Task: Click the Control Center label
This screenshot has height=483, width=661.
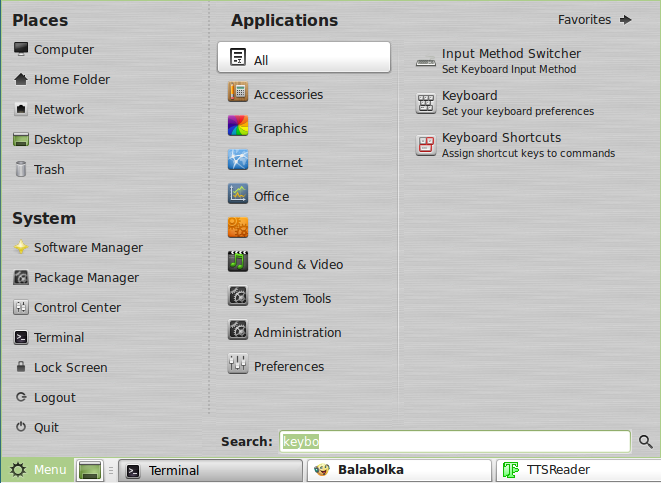Action: [x=77, y=308]
